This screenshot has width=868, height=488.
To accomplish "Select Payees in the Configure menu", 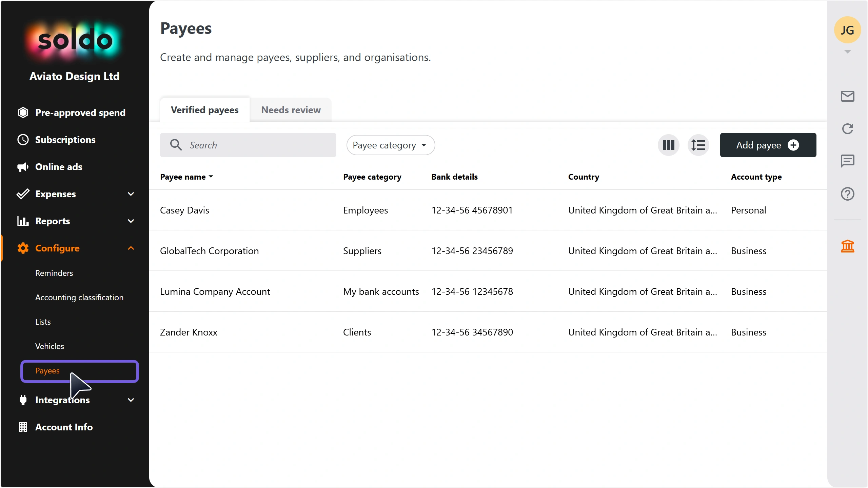I will 80,371.
